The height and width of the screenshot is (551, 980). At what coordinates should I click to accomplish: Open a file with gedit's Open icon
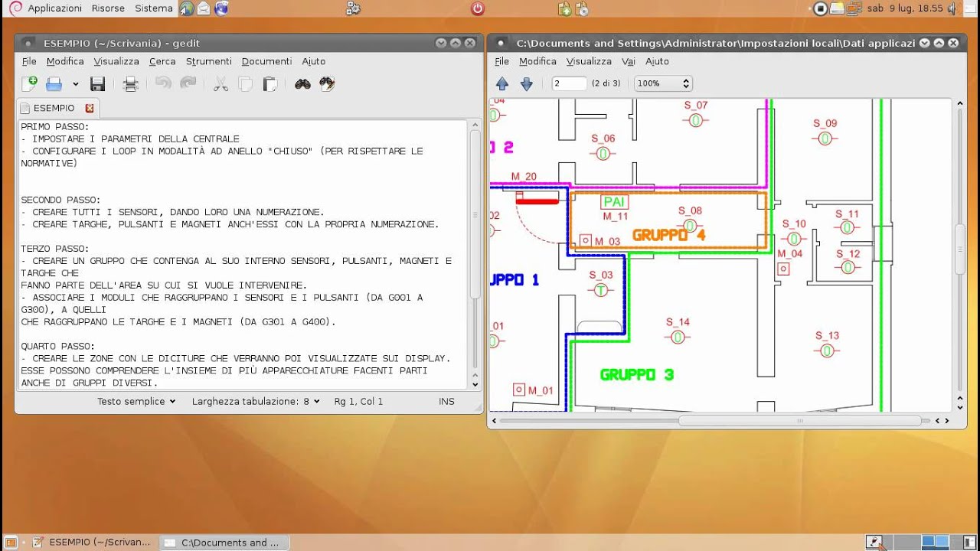[54, 83]
